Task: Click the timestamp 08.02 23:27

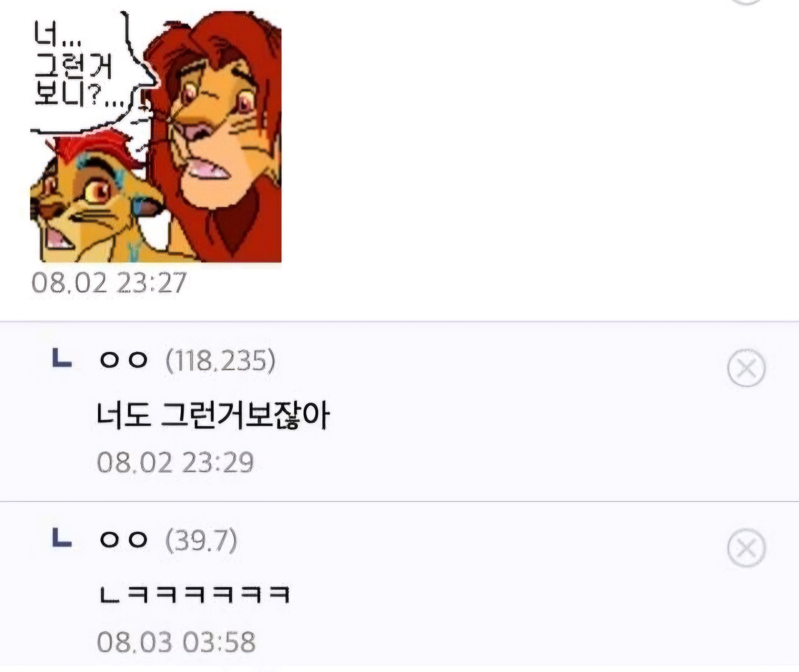Action: tap(109, 283)
